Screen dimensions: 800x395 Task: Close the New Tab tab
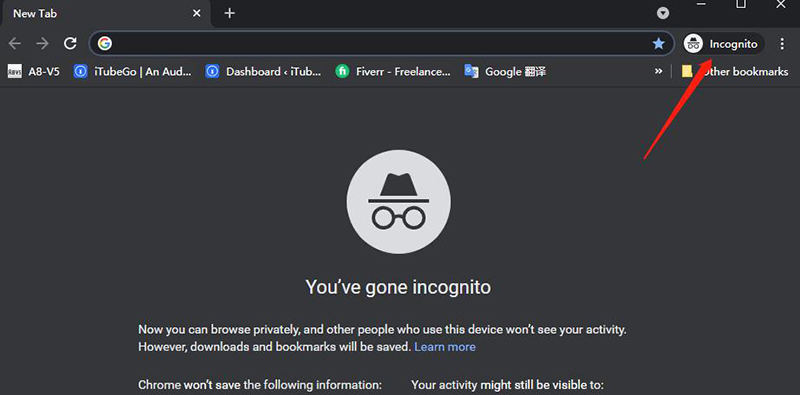coord(196,14)
